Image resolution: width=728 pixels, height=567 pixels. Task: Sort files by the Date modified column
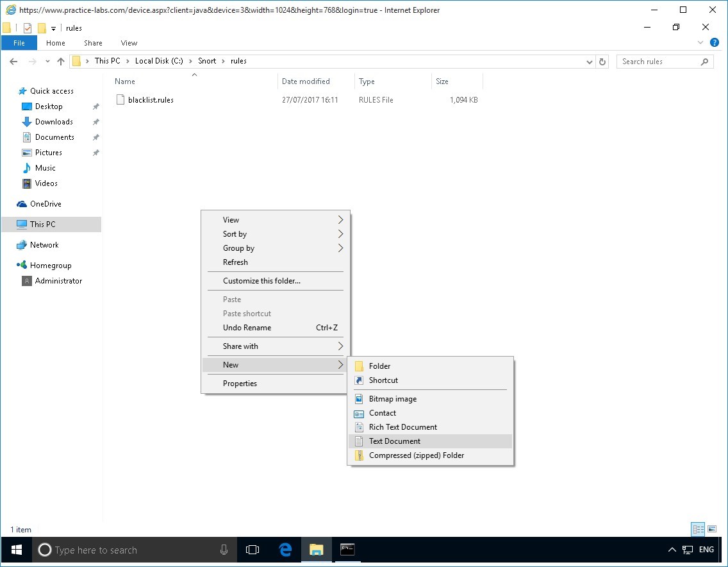pyautogui.click(x=306, y=81)
